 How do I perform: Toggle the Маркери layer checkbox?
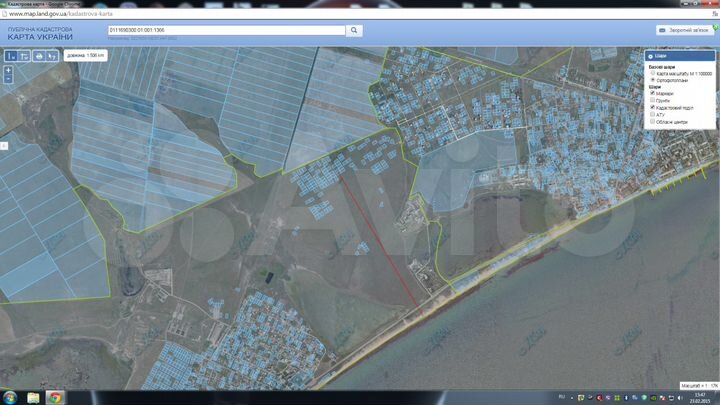[x=652, y=93]
